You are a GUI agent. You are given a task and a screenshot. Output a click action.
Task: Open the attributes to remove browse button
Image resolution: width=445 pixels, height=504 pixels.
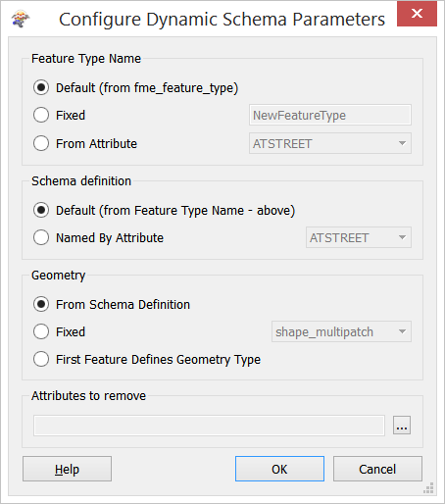coord(402,426)
